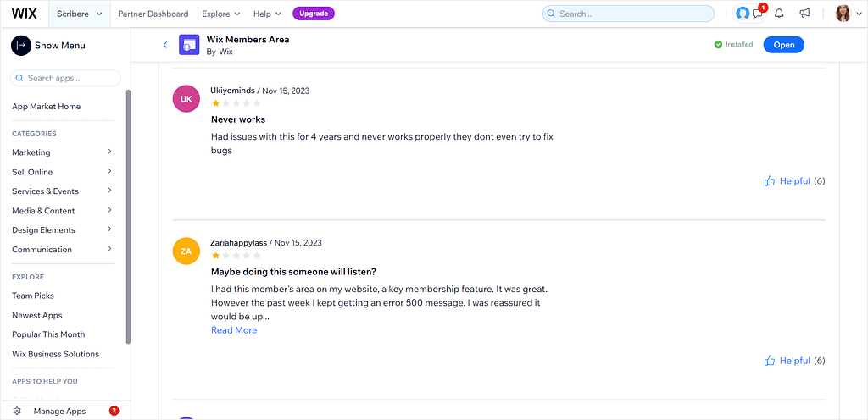
Task: Click the CATEGORIES section header
Action: (34, 134)
